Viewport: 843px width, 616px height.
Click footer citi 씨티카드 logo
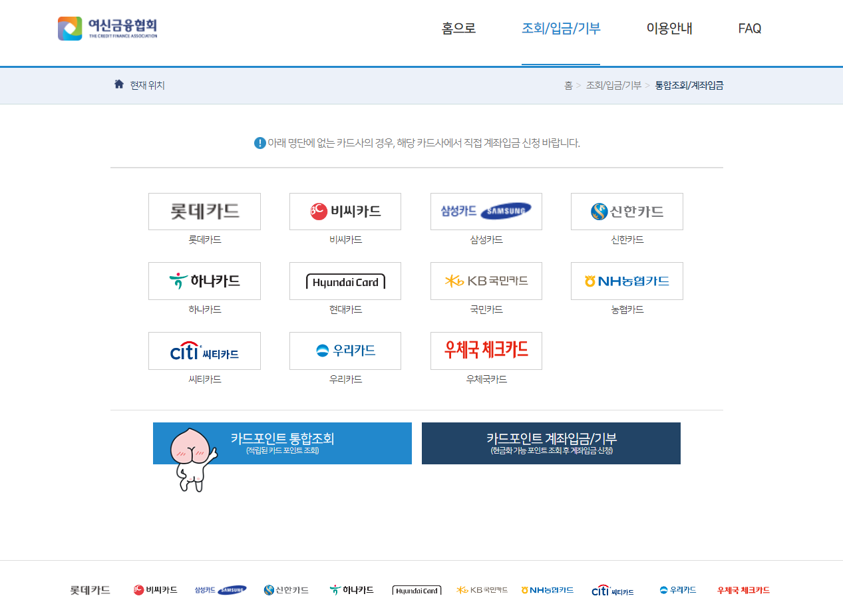(x=613, y=590)
